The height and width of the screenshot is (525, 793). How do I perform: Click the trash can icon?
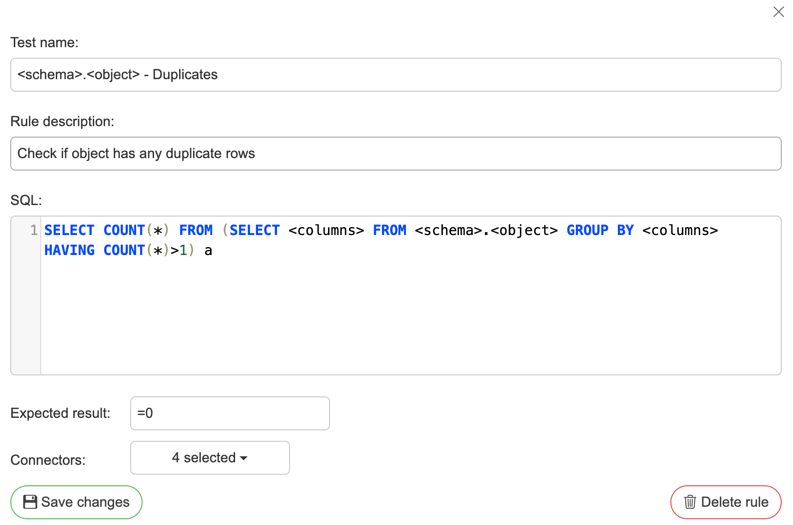pyautogui.click(x=690, y=502)
